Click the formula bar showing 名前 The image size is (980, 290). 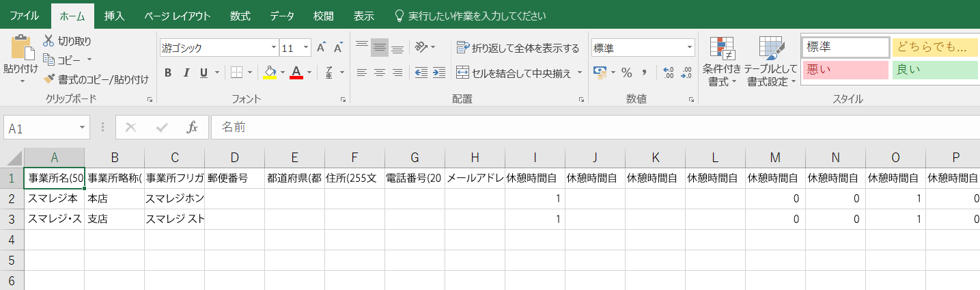594,127
